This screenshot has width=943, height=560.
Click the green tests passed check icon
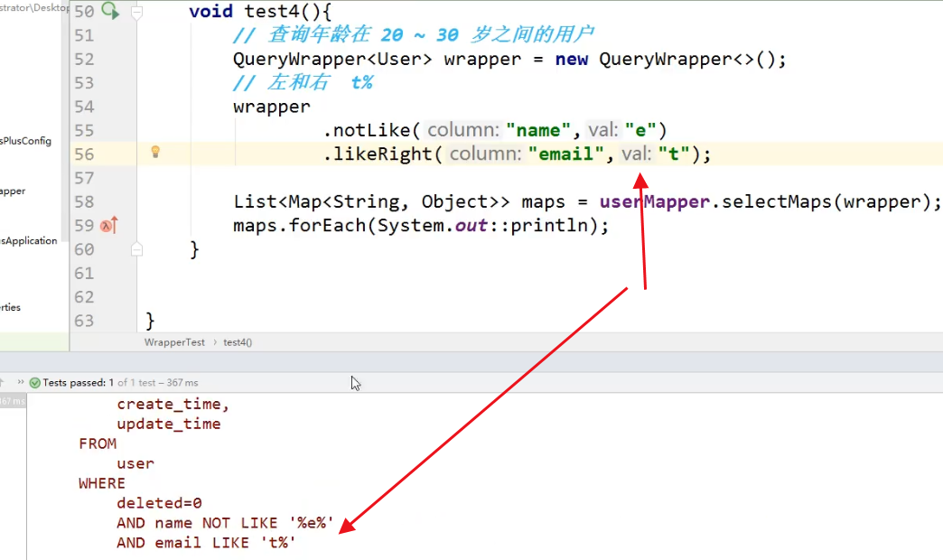click(35, 383)
